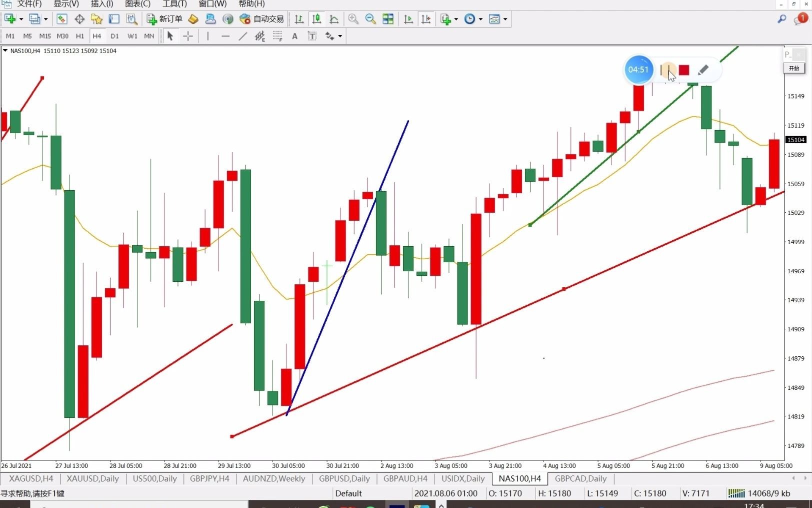The height and width of the screenshot is (508, 812).
Task: Toggle the 自动交易 auto trading button
Action: pos(262,19)
